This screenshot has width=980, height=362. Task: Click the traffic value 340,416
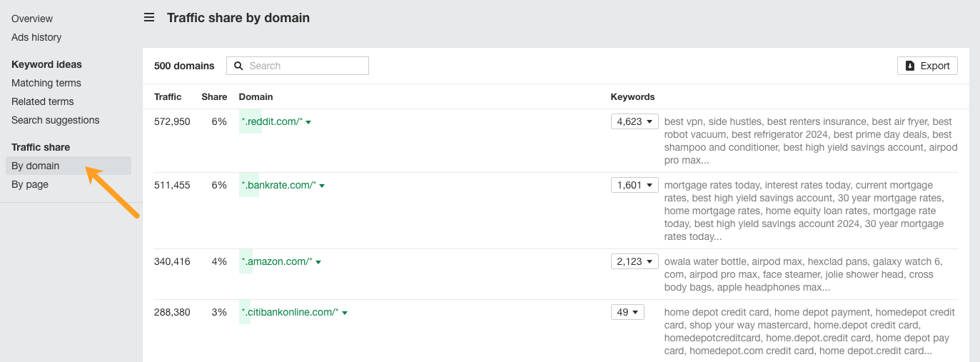coord(172,261)
